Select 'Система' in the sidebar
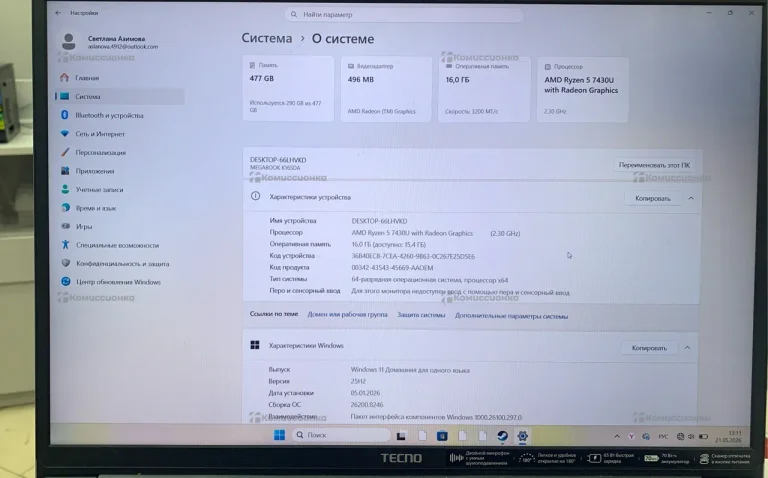 tap(119, 96)
